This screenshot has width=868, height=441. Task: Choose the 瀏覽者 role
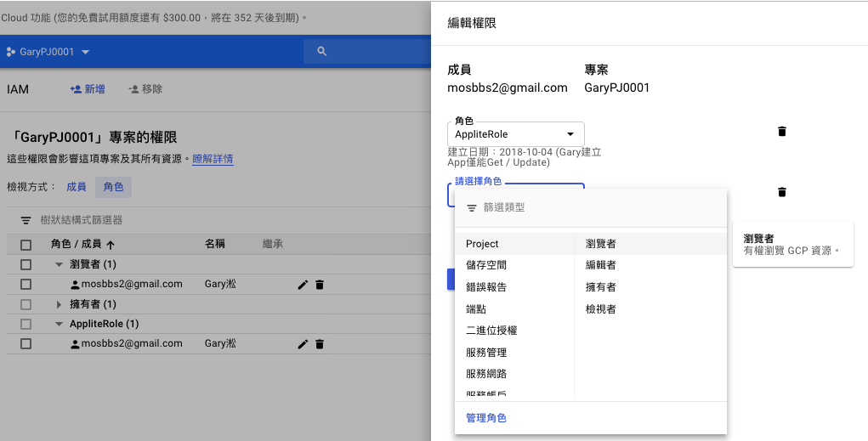[x=650, y=244]
